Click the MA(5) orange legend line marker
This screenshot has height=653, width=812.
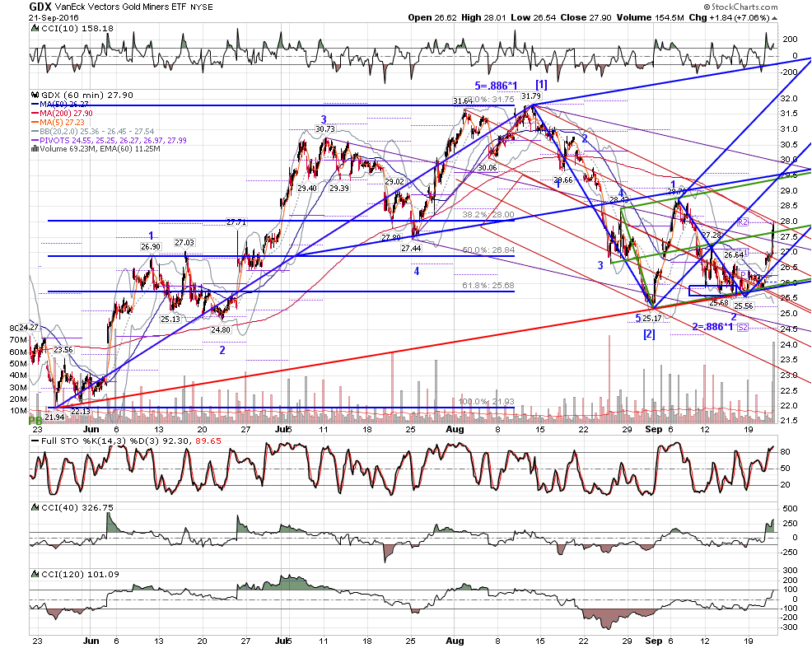(x=35, y=122)
